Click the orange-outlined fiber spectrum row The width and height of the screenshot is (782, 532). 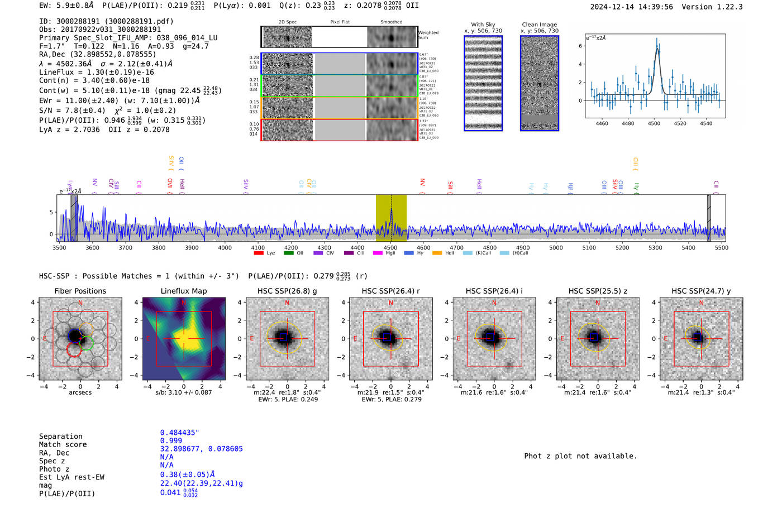tap(339, 107)
